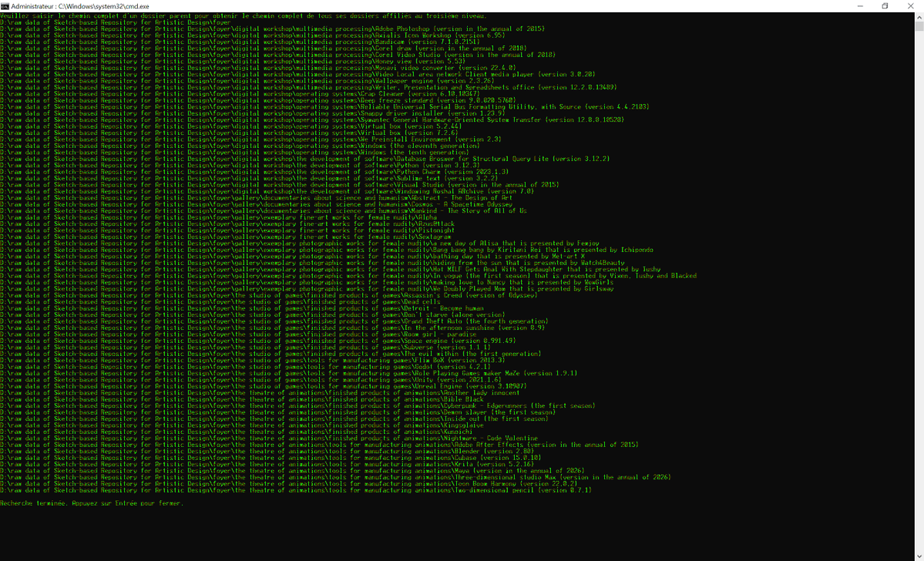The width and height of the screenshot is (924, 561).
Task: Click the line ending 'Sublime text (version 3.2.2)'
Action: click(x=249, y=178)
